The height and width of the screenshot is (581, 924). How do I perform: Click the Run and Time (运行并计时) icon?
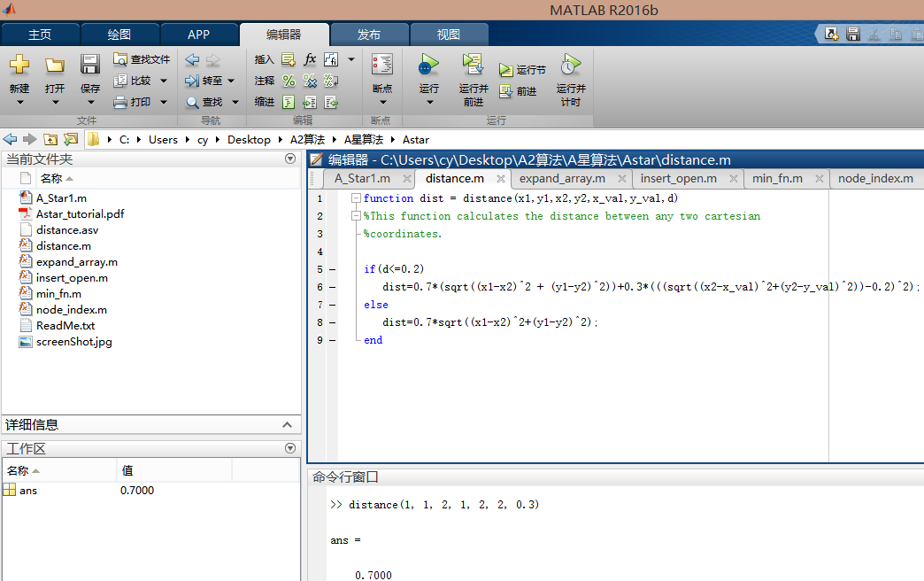pos(570,65)
